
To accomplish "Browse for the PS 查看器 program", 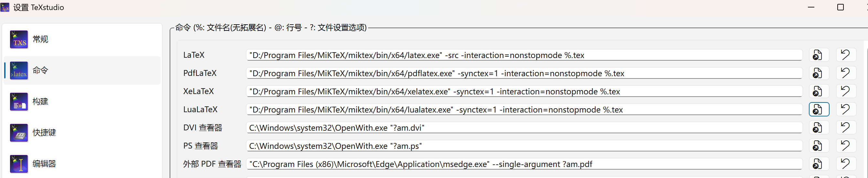I will pos(819,146).
